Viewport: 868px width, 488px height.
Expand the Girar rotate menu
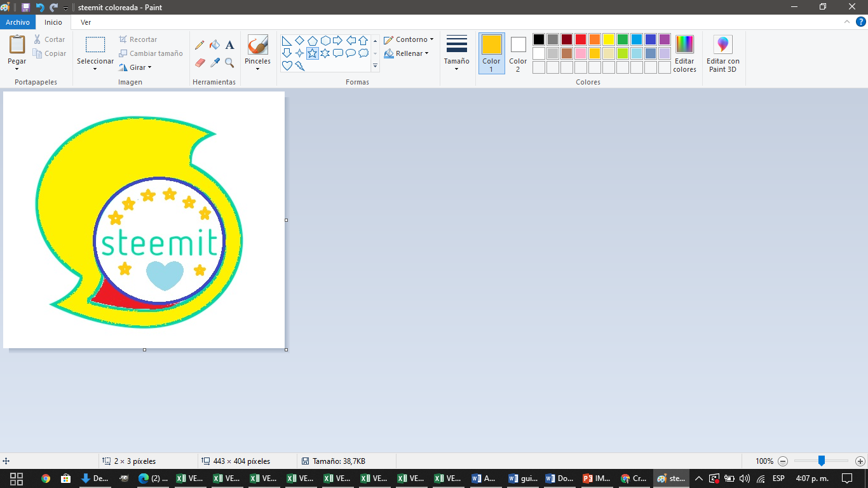coord(135,67)
